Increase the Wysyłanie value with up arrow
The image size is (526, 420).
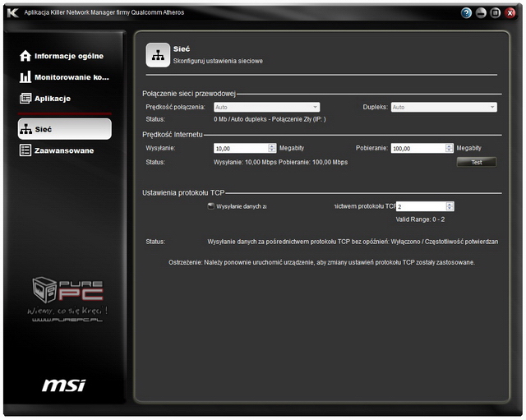point(272,146)
